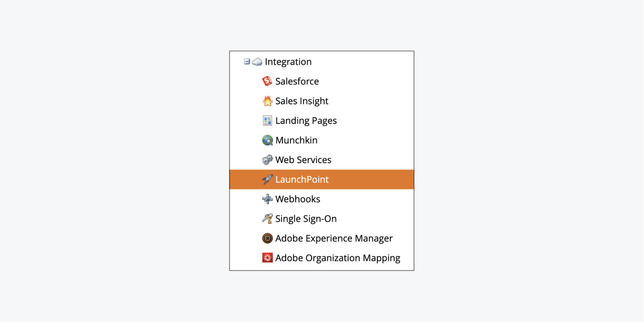Click the Adobe Experience Manager icon
Image resolution: width=644 pixels, height=322 pixels.
tap(267, 238)
